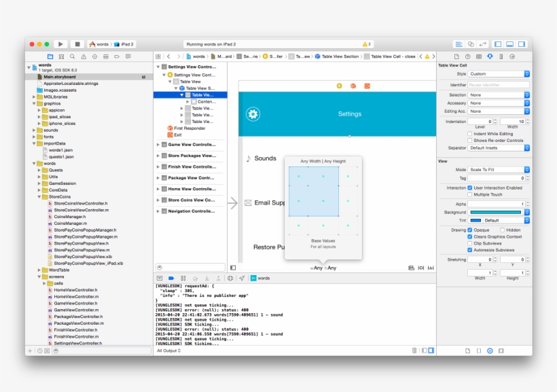Toggle the Clip Subviews checkbox
Screen dimensions: 557x392
[x=470, y=243]
